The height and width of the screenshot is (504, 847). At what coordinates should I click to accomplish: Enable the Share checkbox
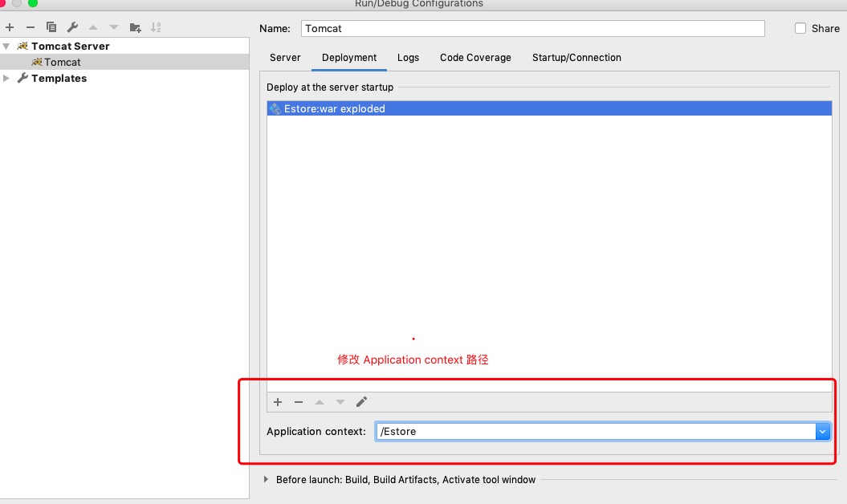pyautogui.click(x=800, y=28)
